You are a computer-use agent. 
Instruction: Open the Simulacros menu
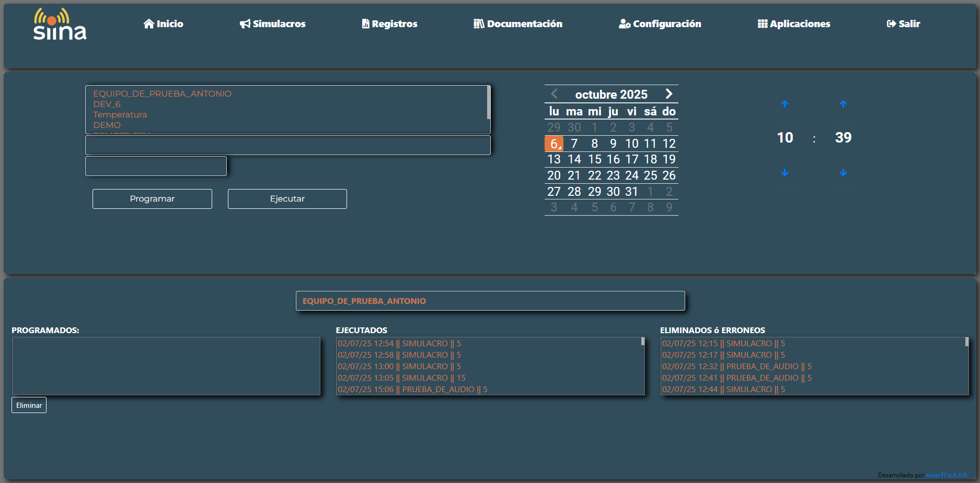pos(272,24)
